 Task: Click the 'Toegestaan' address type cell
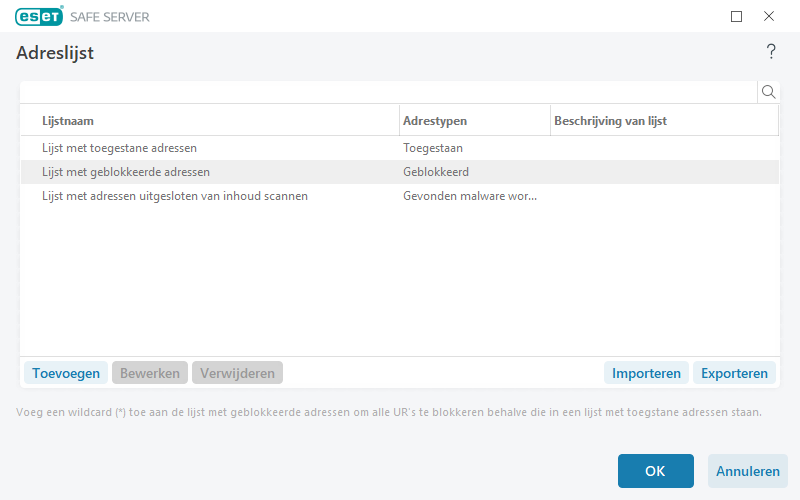point(433,148)
